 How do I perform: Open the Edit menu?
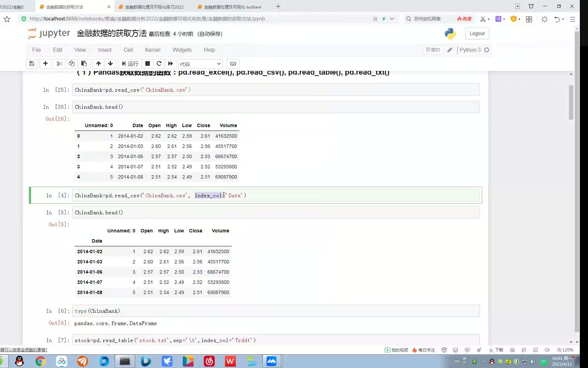58,50
